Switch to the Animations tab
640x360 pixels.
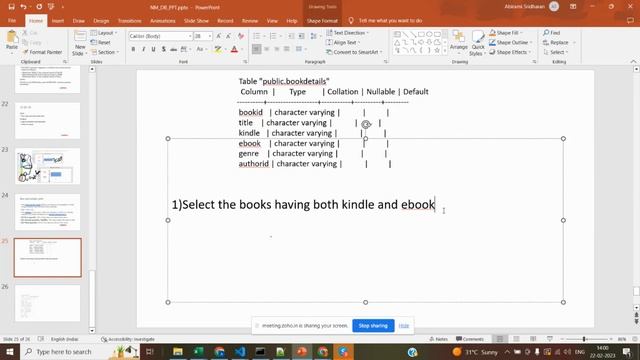(162, 21)
